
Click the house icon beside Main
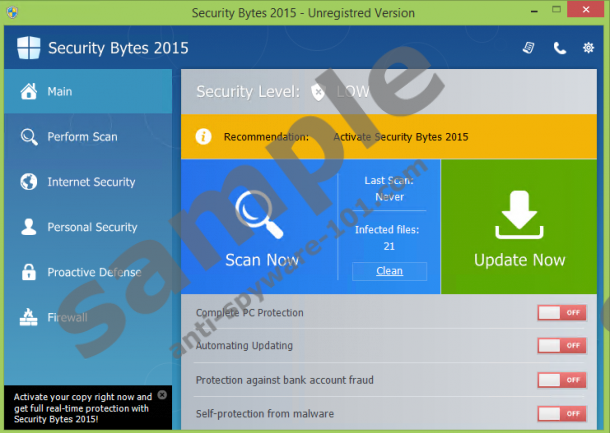29,91
